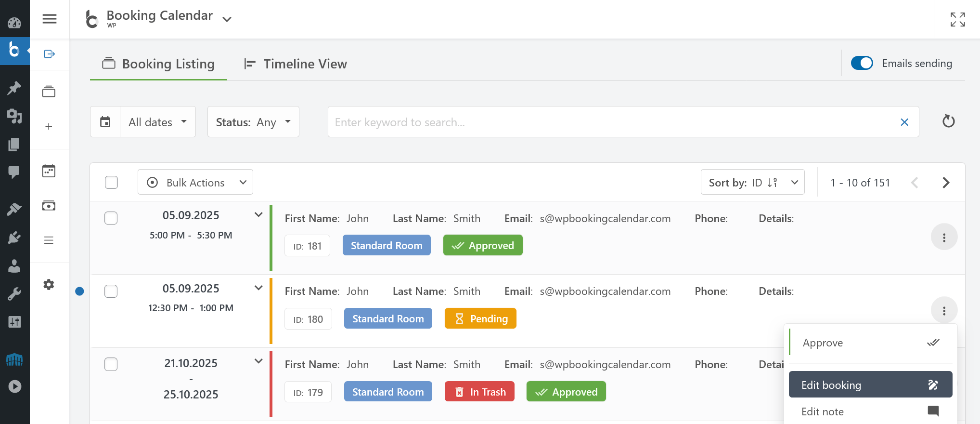Open the All dates filter dropdown
Screen dimensions: 980x424
point(158,122)
